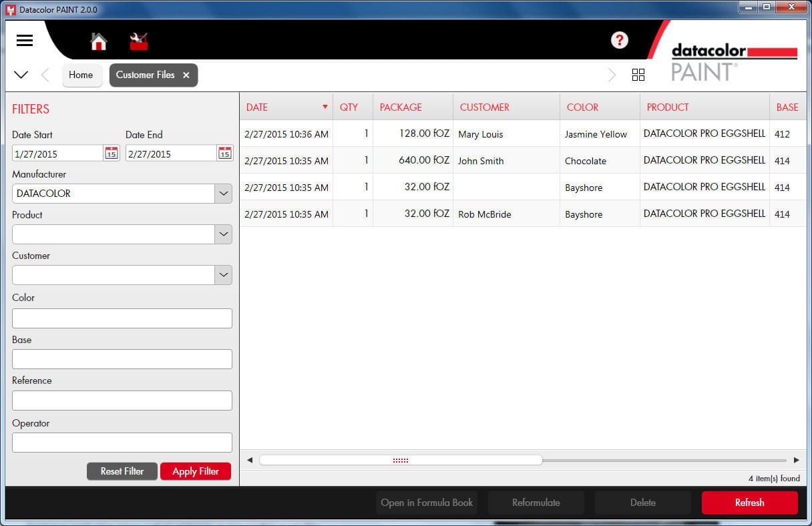Click the 4 item(s) found status text
This screenshot has width=812, height=526.
(x=774, y=478)
